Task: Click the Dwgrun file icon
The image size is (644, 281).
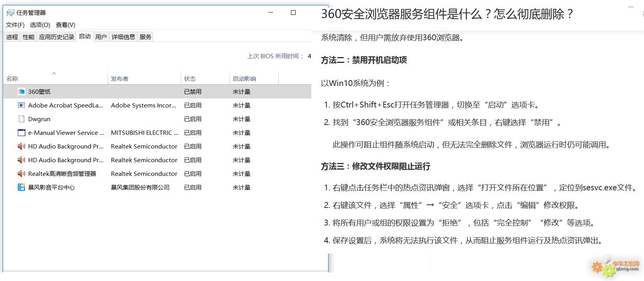Action: (21, 119)
